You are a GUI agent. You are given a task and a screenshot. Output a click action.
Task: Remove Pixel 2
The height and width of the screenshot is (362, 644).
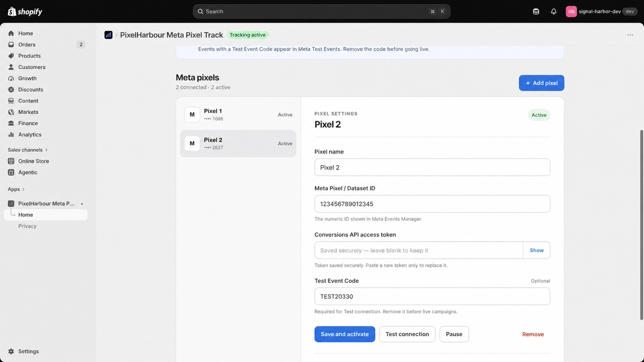tap(533, 334)
